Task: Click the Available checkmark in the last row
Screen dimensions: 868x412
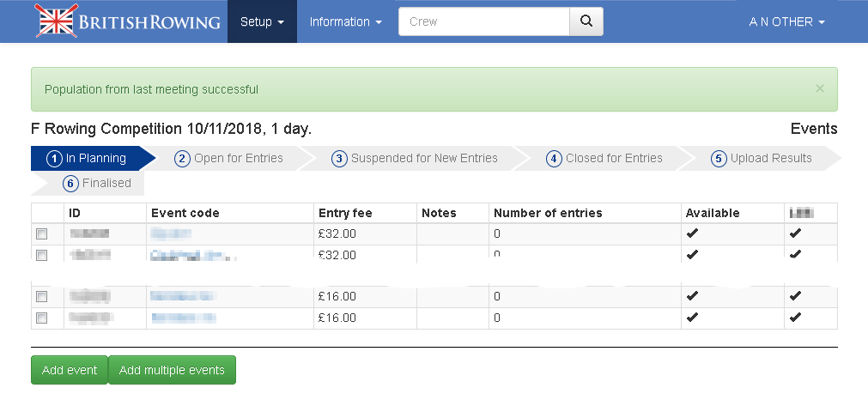Action: pos(693,318)
